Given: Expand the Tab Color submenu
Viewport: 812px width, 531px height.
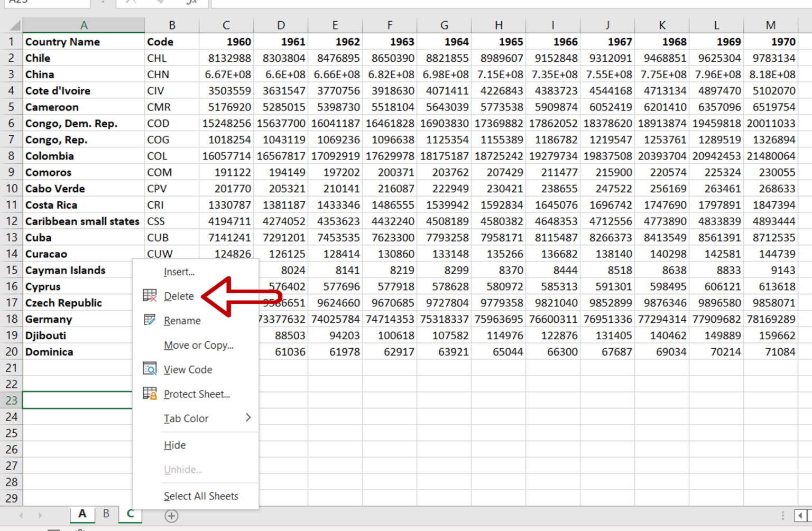Looking at the screenshot, I should point(247,418).
